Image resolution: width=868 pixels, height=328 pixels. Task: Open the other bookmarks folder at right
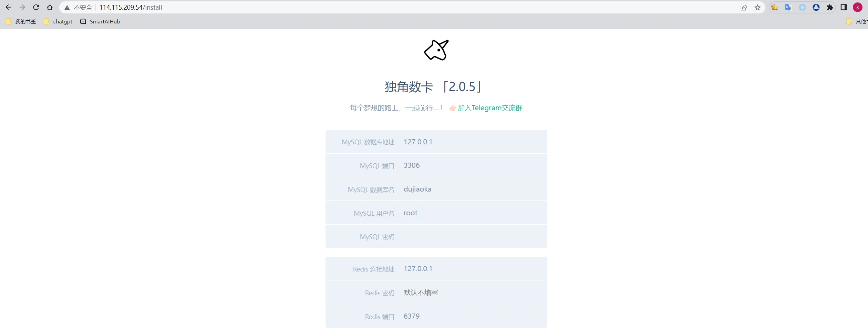coord(857,21)
